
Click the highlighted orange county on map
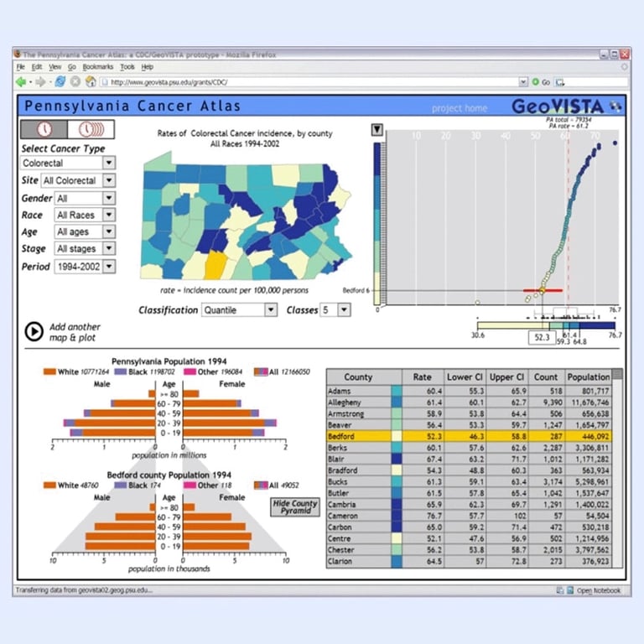pos(216,265)
